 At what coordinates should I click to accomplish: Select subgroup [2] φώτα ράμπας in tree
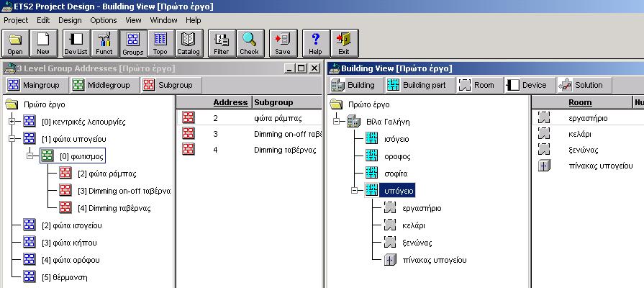point(106,174)
